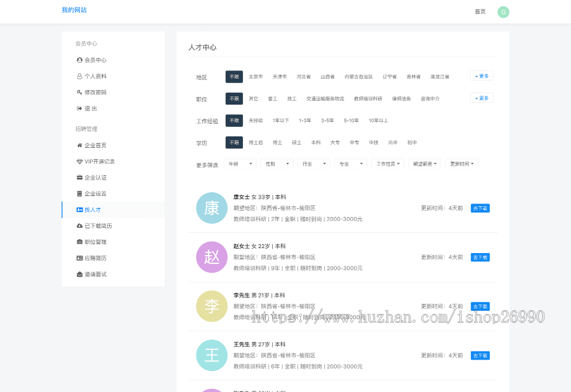
Task: Click the 找人才 ID card icon
Action: (79, 210)
